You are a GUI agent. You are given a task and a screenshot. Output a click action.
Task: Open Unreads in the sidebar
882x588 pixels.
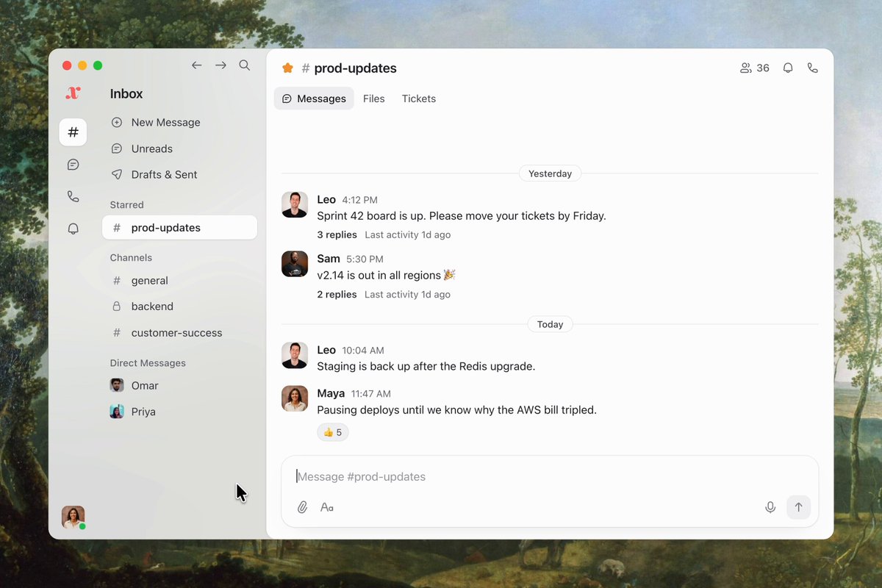coord(179,148)
